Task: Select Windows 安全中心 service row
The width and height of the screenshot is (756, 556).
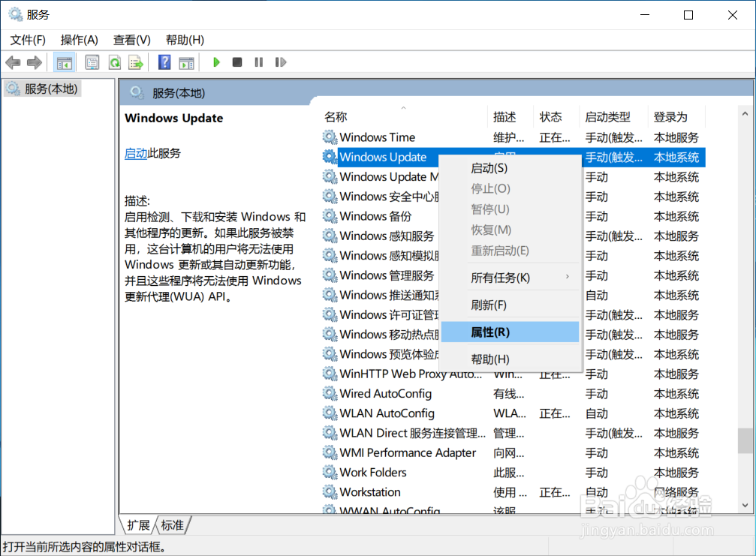Action: coord(514,197)
